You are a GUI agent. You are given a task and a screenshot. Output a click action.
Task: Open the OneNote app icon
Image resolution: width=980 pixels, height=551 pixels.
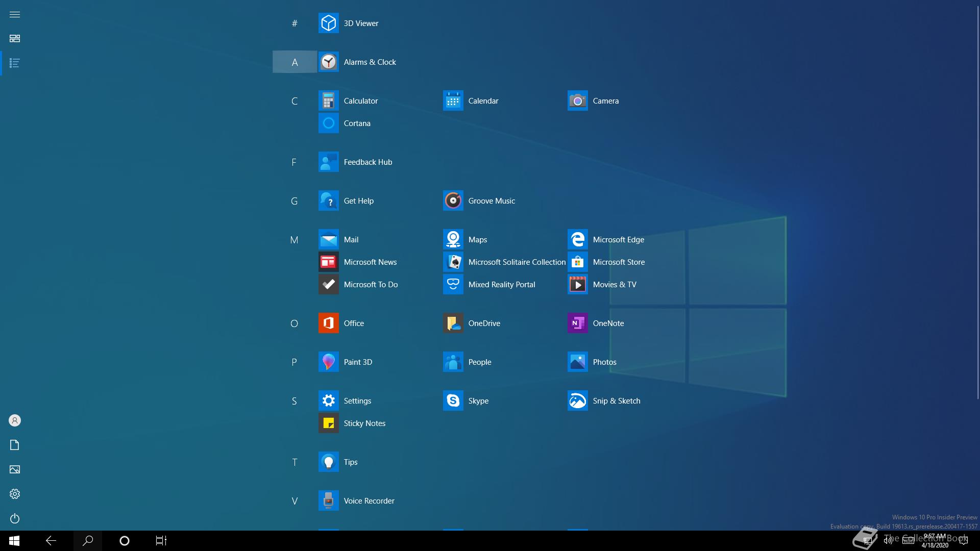point(577,323)
